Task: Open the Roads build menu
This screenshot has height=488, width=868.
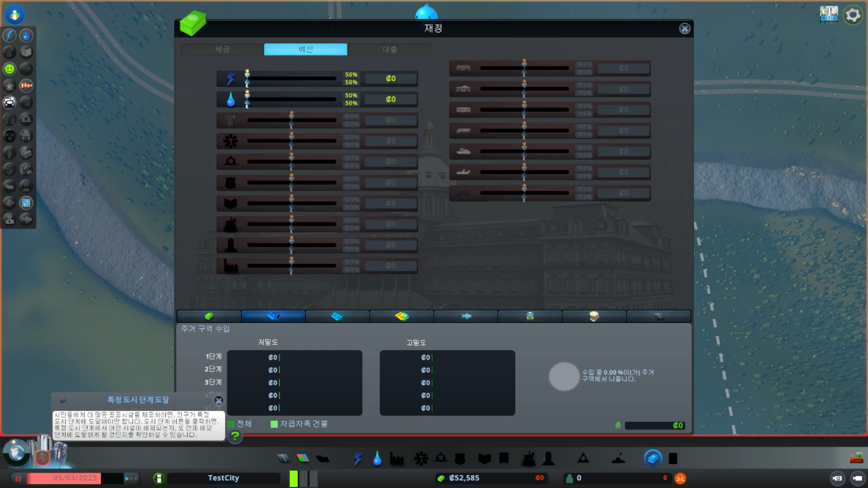Action: (283, 459)
